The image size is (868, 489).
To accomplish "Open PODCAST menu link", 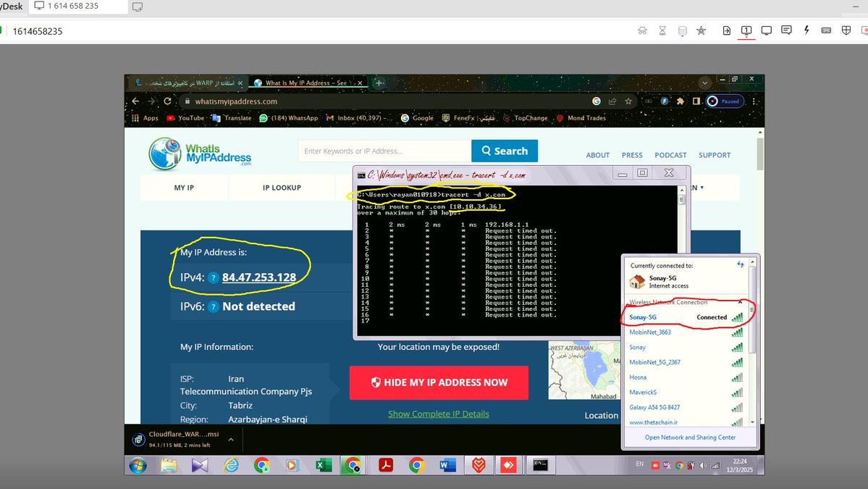I will tap(670, 155).
